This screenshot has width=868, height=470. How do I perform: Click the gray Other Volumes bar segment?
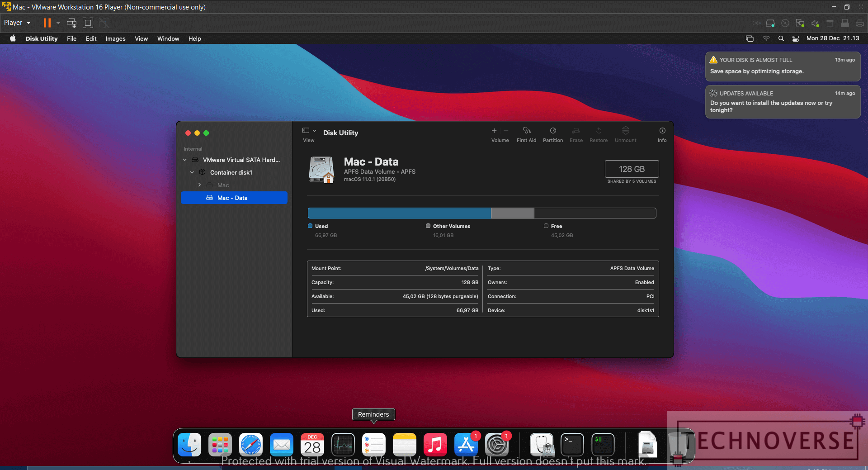point(513,213)
